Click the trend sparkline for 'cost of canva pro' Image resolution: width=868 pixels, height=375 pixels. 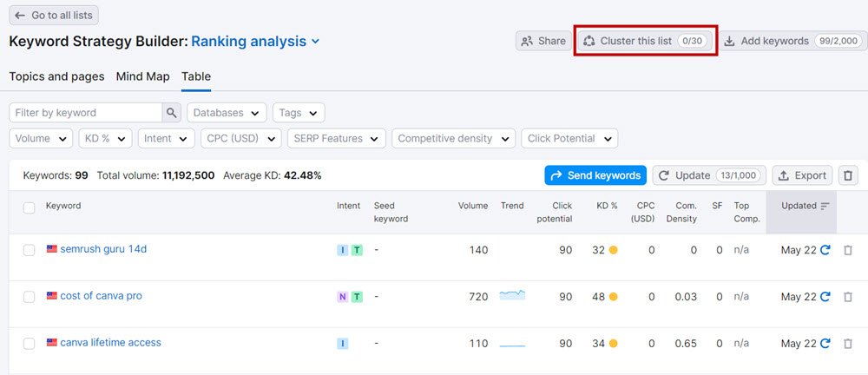[512, 296]
